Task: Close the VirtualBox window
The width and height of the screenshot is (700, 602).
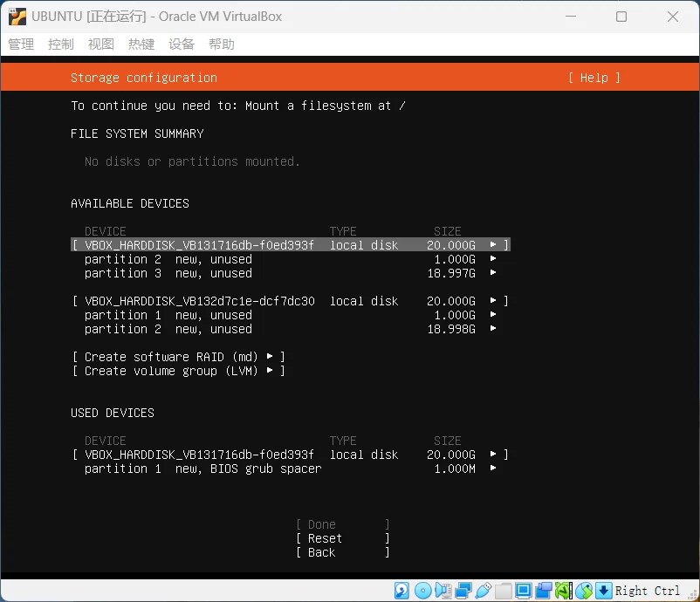Action: [x=673, y=17]
